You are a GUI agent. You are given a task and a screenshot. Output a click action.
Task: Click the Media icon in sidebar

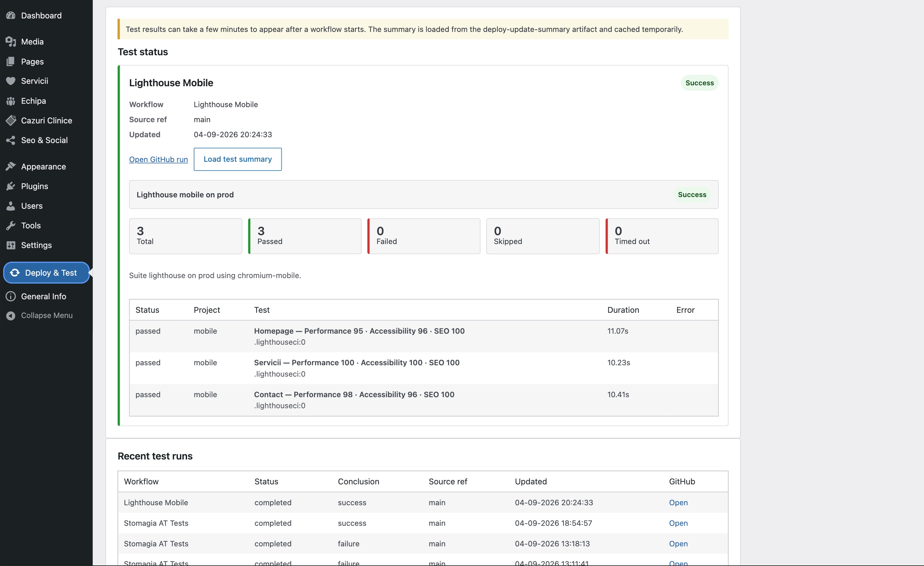coord(11,41)
